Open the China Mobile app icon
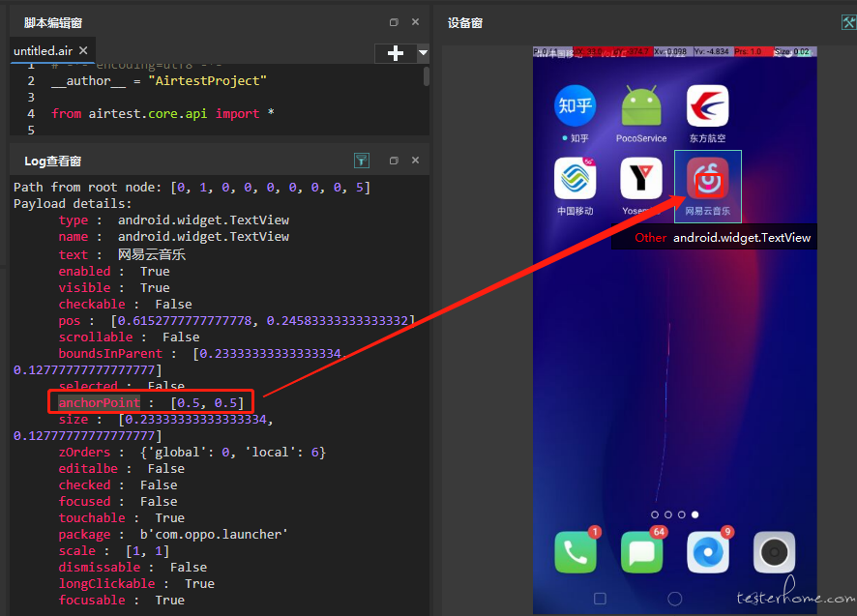Screen dimensions: 857x616 tap(575, 178)
